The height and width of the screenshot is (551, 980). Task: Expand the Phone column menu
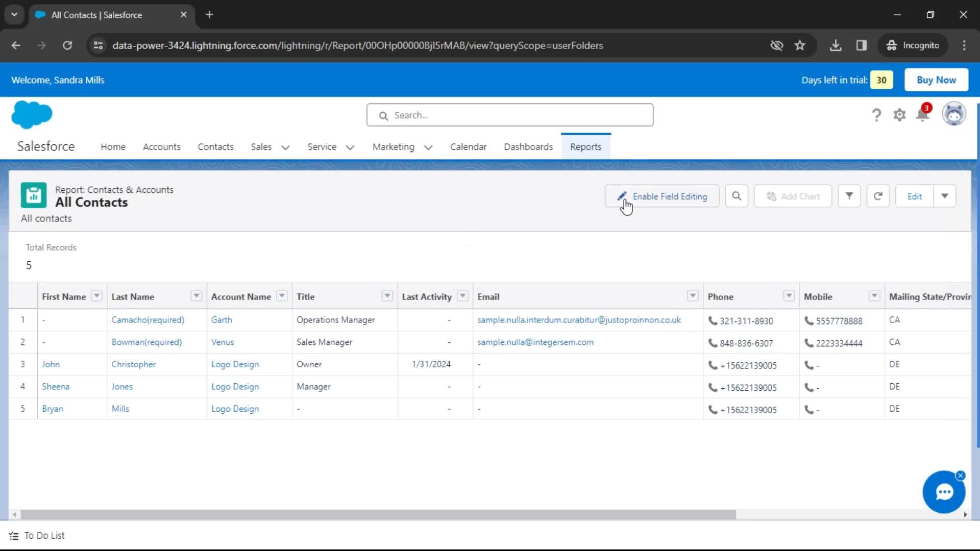789,295
